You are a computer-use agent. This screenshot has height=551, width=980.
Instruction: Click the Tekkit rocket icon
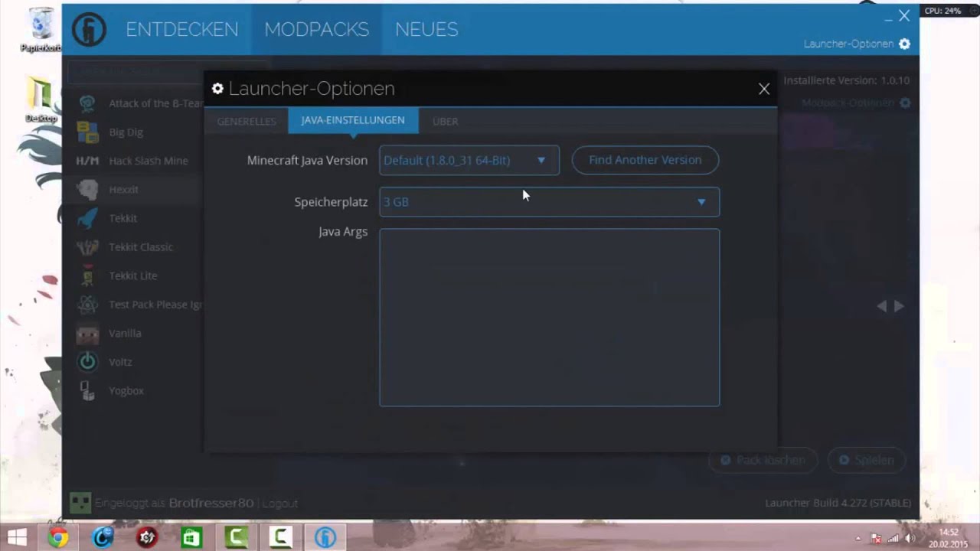(x=87, y=218)
